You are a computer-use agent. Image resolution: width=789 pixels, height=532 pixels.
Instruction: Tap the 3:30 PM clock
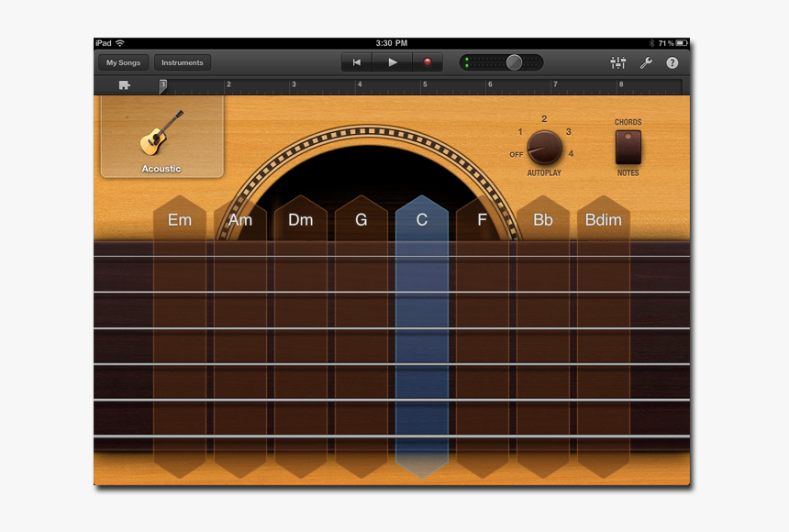[392, 43]
